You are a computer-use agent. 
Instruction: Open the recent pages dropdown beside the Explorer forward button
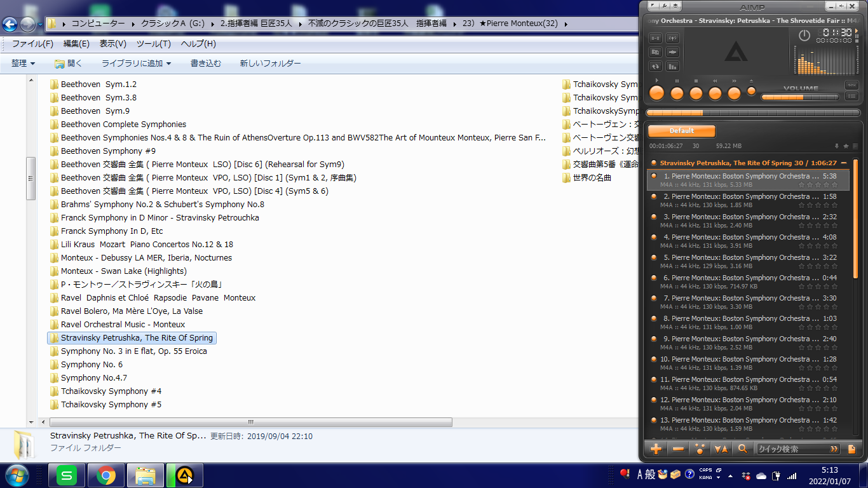click(x=41, y=25)
